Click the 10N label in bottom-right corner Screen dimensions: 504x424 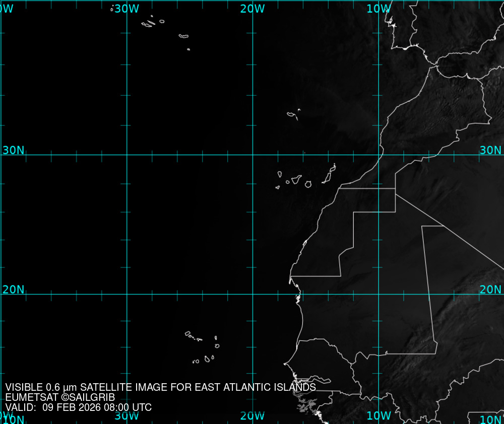[490, 419]
